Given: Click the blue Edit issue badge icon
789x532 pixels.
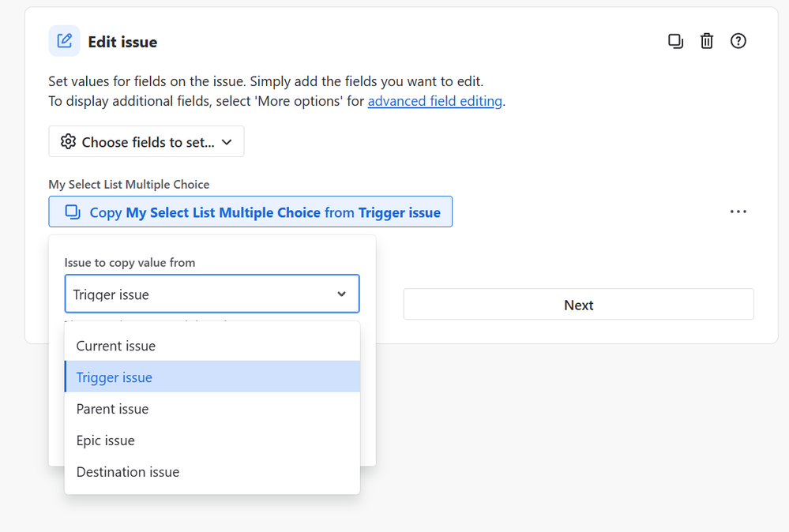Looking at the screenshot, I should point(64,40).
